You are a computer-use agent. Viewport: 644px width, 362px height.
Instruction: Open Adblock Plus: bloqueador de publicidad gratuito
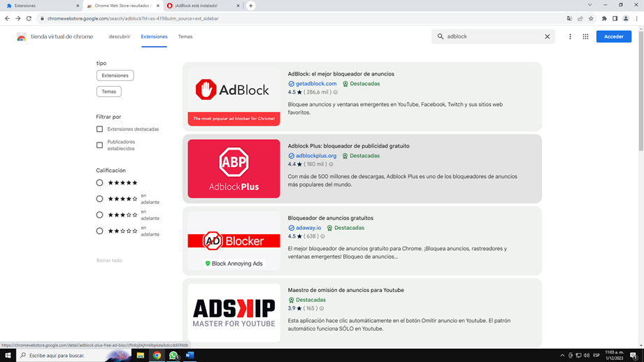click(348, 146)
